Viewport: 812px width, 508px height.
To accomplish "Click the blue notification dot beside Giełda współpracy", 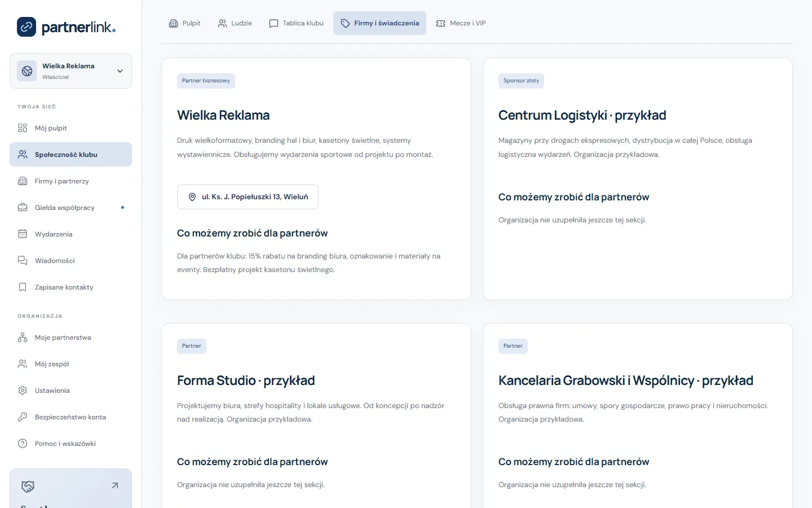I will (122, 208).
